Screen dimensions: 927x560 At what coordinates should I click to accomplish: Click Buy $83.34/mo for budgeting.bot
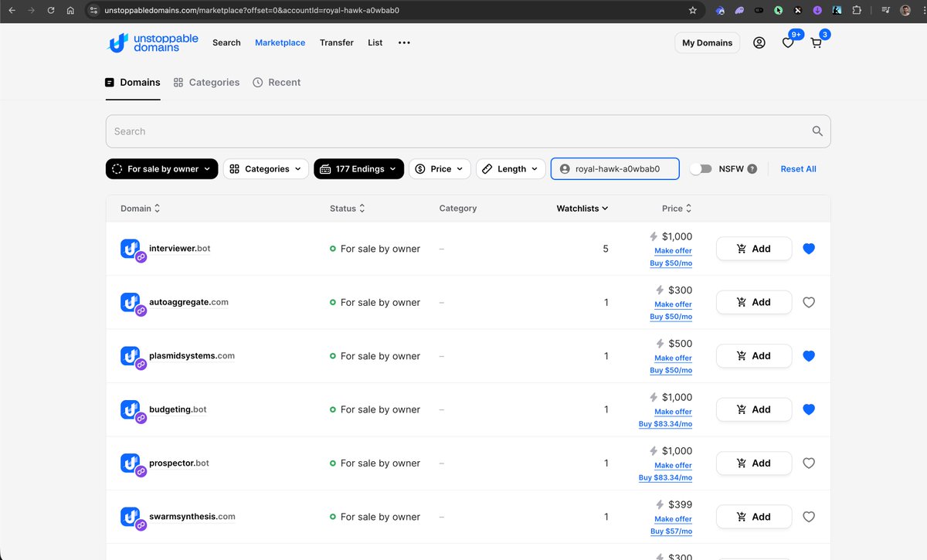coord(665,424)
